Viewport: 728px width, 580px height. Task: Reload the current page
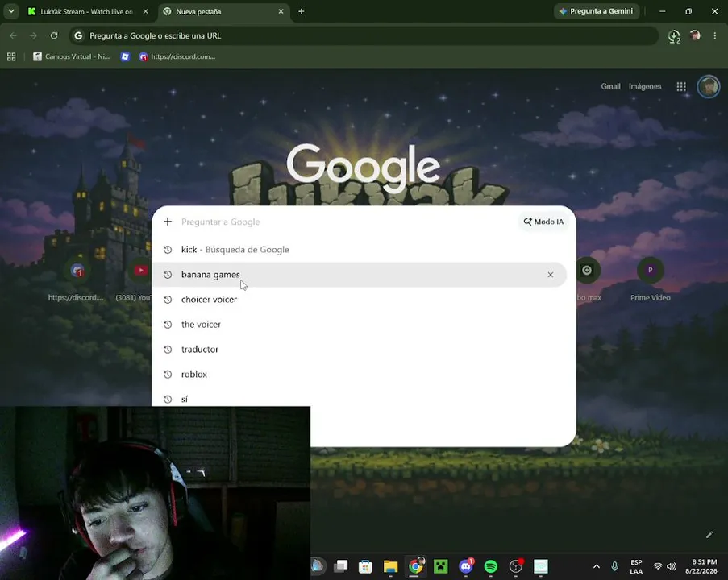(x=54, y=35)
